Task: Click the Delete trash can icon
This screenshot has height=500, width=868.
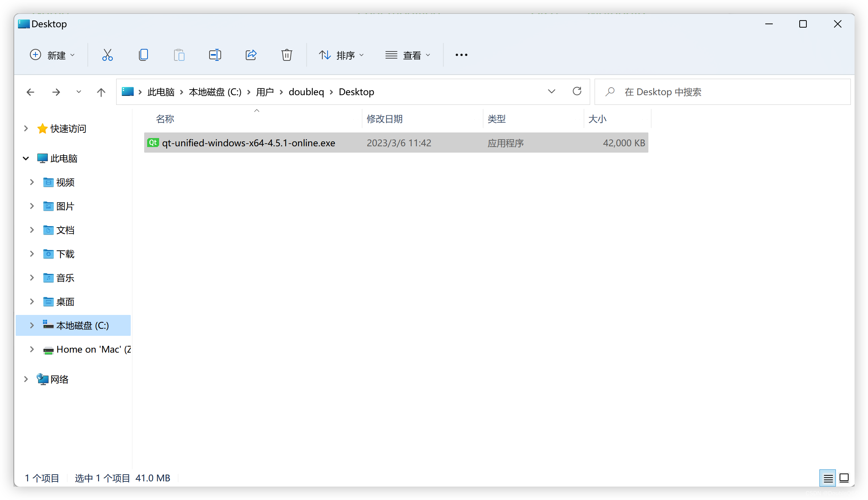Action: click(x=287, y=55)
